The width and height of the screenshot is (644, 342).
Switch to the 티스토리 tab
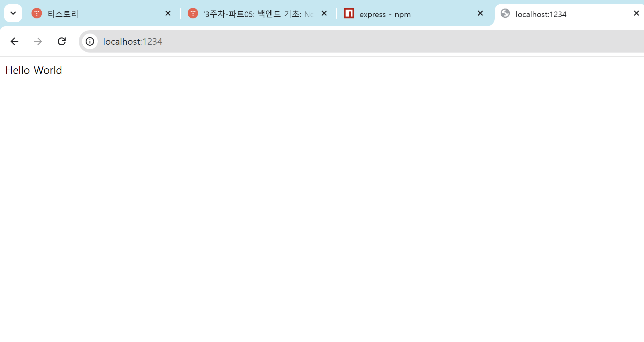pyautogui.click(x=102, y=13)
